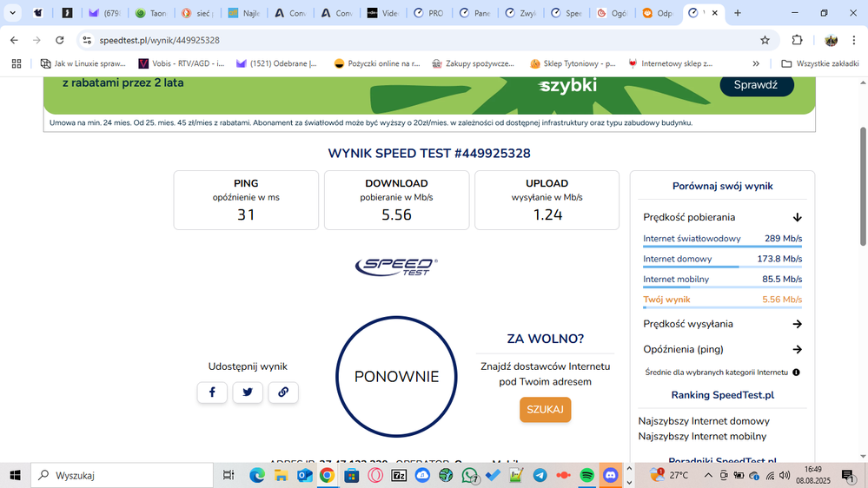Click Windows Wyszukaj search box
Viewport: 868px width, 488px height.
click(x=122, y=475)
